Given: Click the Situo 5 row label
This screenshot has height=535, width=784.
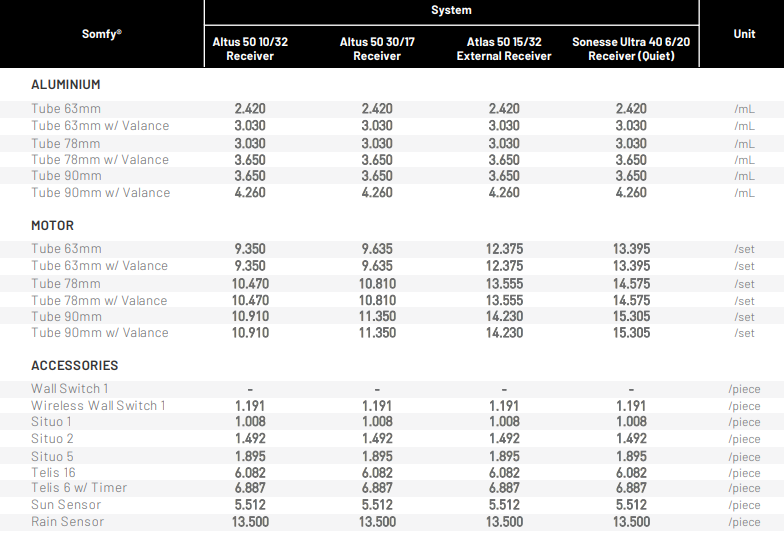Looking at the screenshot, I should point(52,456).
